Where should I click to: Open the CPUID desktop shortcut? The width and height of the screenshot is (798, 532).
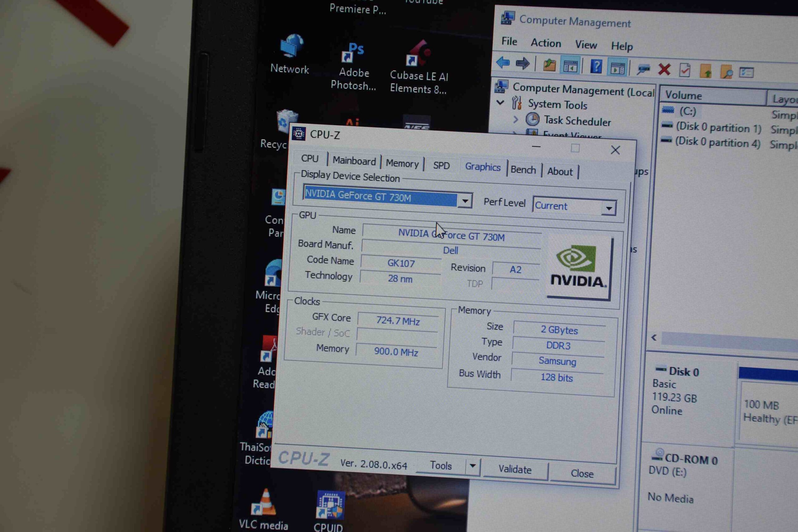click(329, 511)
